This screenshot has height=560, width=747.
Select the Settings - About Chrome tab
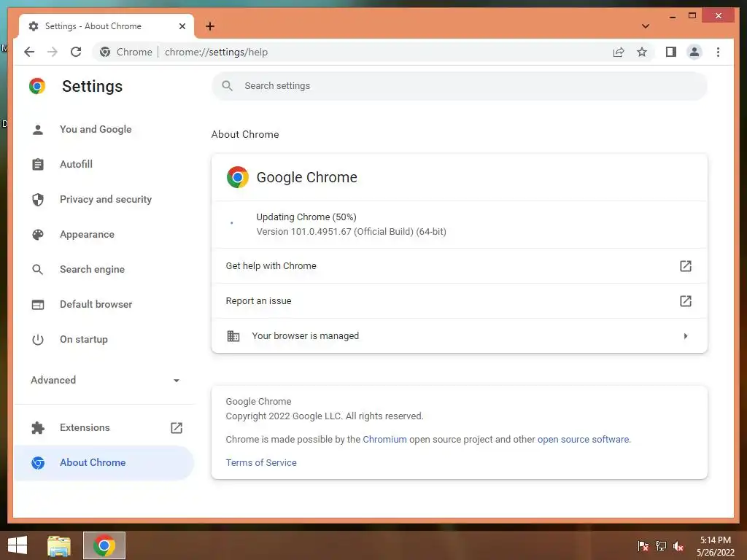click(x=107, y=26)
